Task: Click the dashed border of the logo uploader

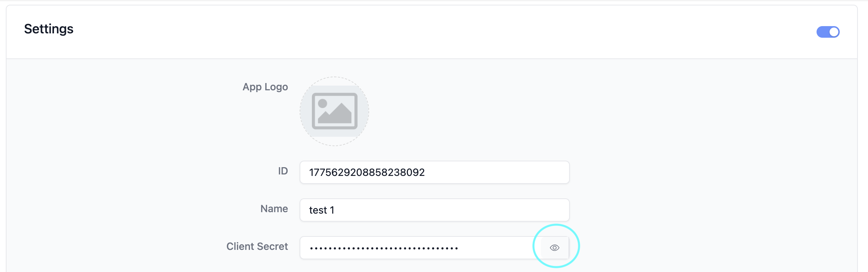Action: (334, 77)
